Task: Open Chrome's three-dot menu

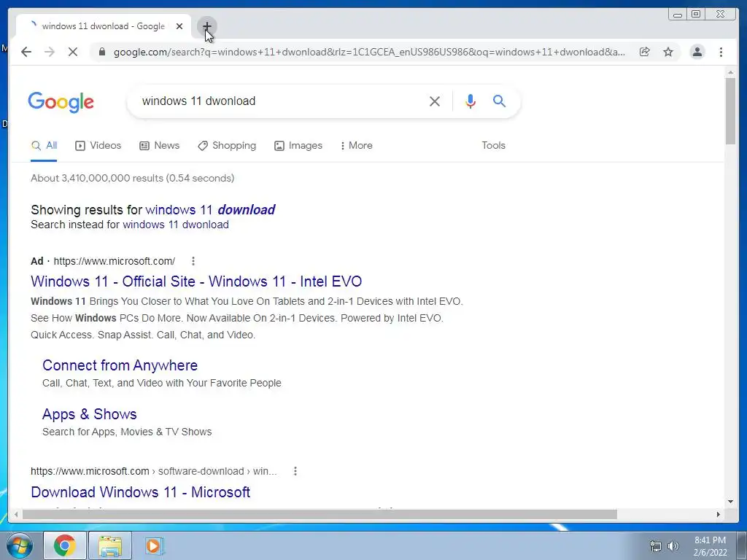Action: 721,52
